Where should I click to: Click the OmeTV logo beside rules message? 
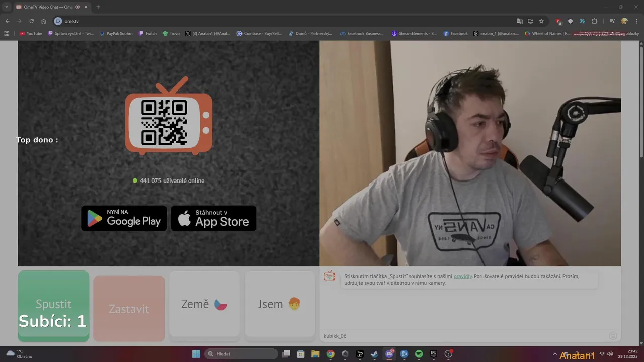click(x=329, y=276)
